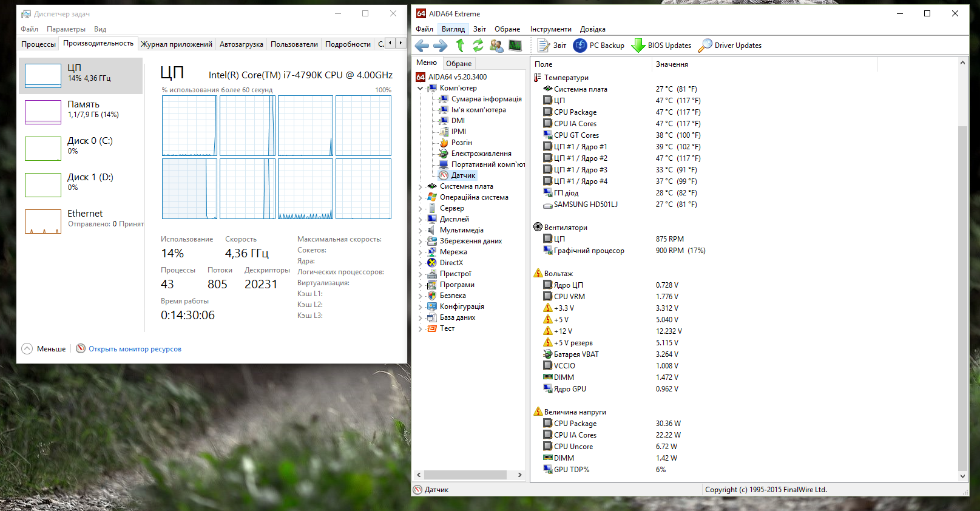Image resolution: width=980 pixels, height=511 pixels.
Task: Open Driver Updates from the toolbar
Action: 730,46
